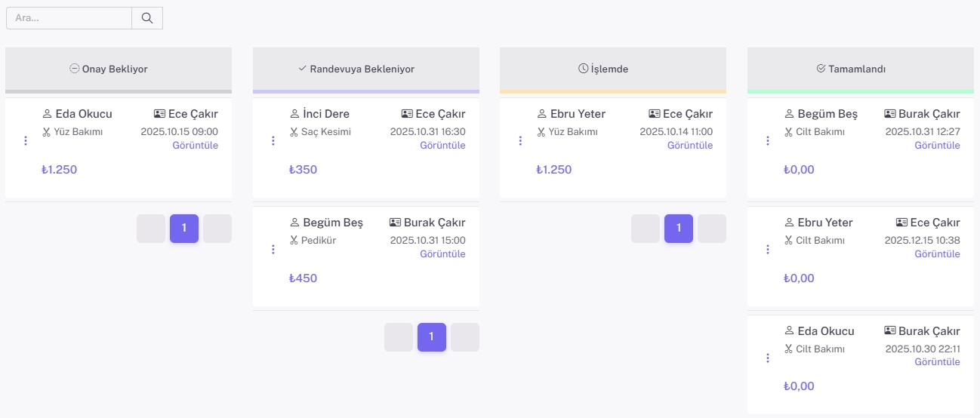Click the person icon beside İnci Dere
Image resolution: width=980 pixels, height=418 pixels.
click(x=294, y=114)
